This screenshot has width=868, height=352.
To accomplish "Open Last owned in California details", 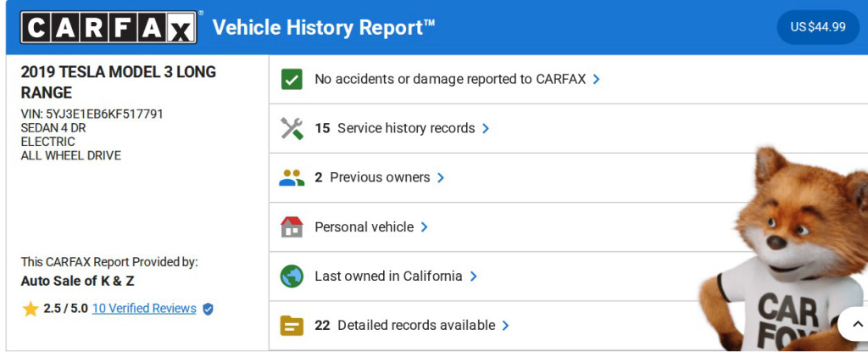I will click(x=388, y=277).
